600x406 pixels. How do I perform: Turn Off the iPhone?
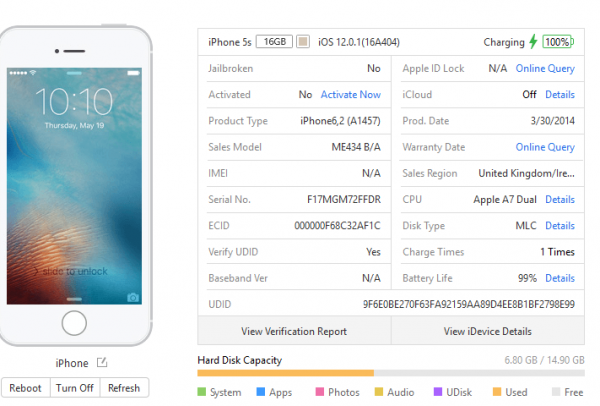click(75, 388)
